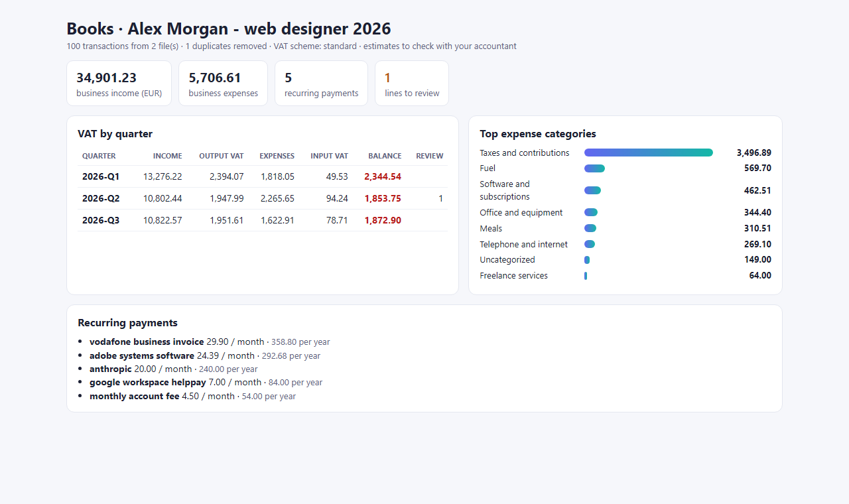The image size is (849, 504).
Task: Click the Telephone and internet category label
Action: [x=524, y=245]
